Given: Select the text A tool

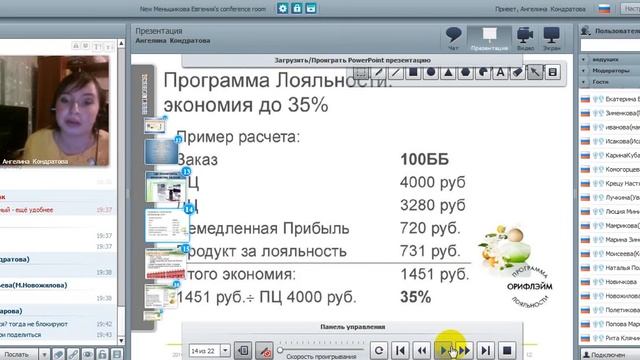Looking at the screenshot, I should (x=500, y=73).
